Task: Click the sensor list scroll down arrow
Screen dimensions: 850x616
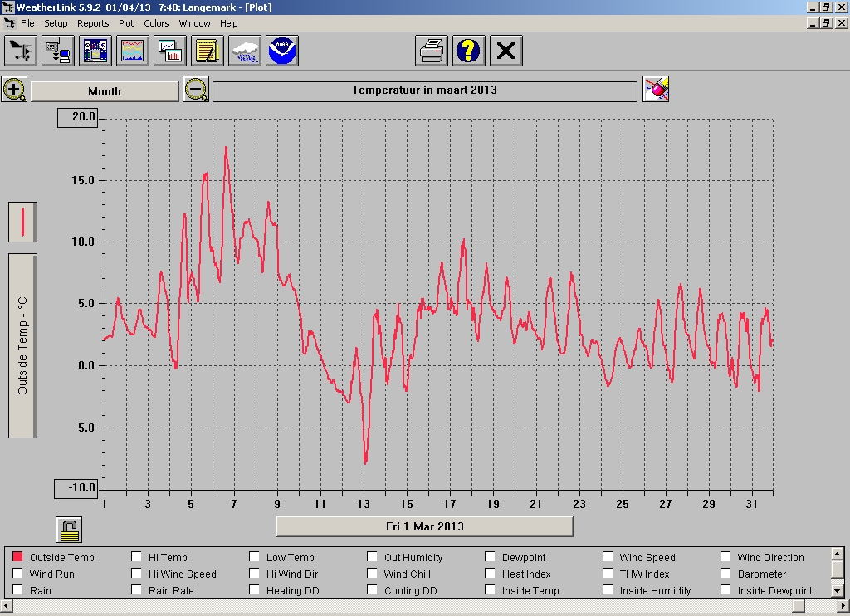Action: pos(837,590)
